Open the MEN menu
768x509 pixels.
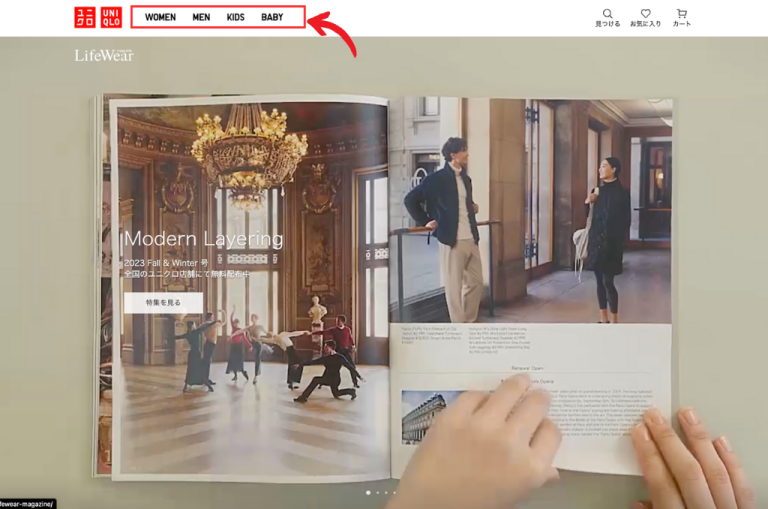(201, 17)
